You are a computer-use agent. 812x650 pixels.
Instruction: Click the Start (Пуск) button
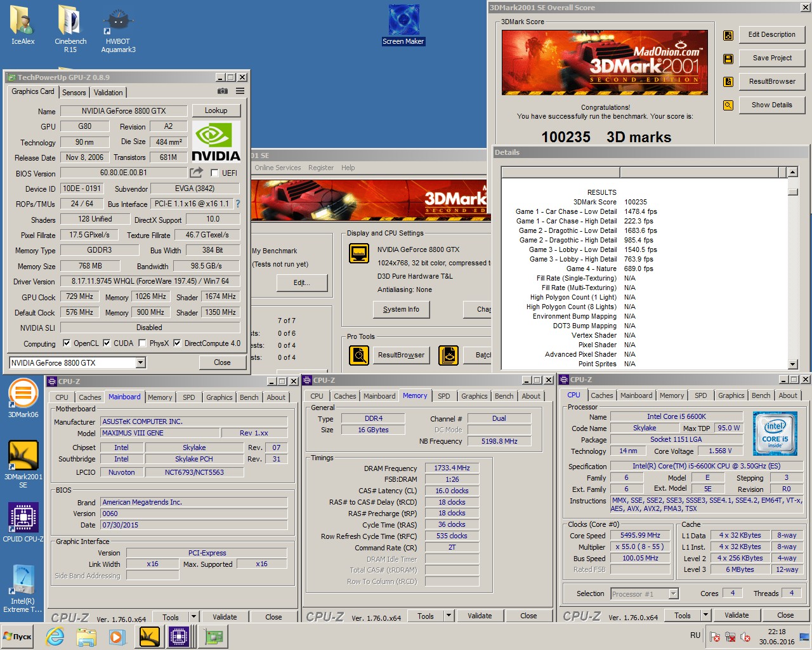18,637
